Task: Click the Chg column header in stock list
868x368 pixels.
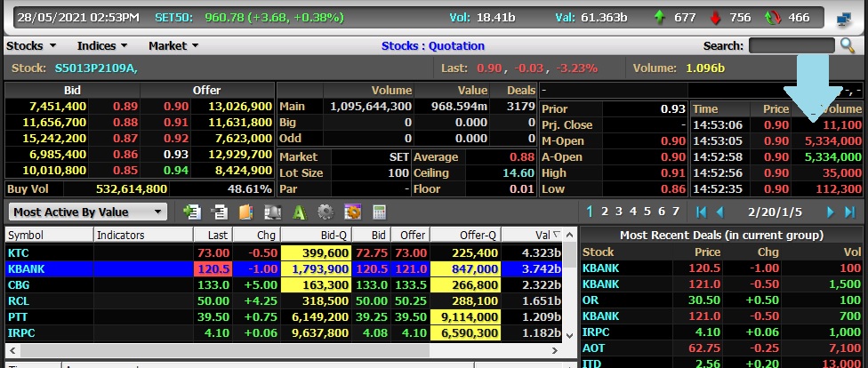Action: (x=257, y=236)
